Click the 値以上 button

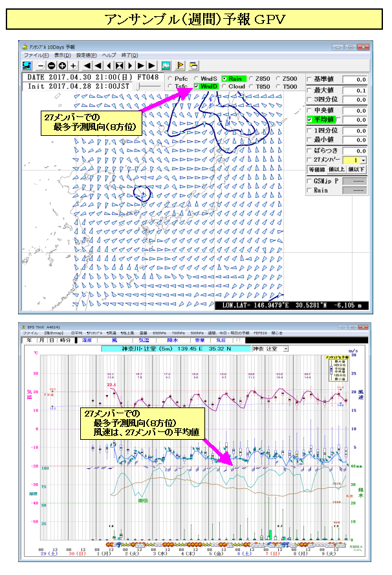[336, 169]
